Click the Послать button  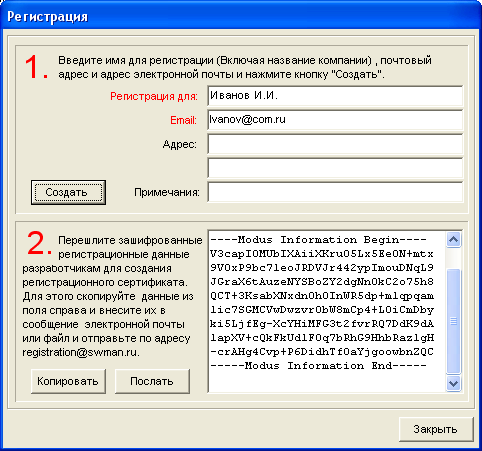(x=152, y=381)
